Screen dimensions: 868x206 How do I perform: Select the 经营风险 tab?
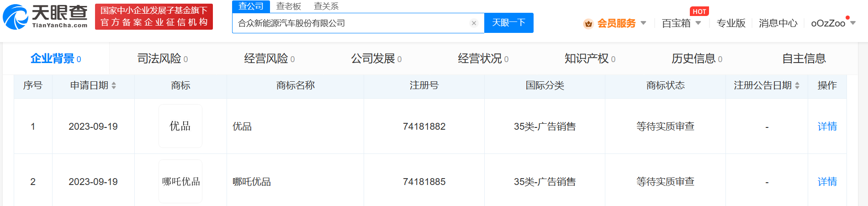click(x=270, y=58)
